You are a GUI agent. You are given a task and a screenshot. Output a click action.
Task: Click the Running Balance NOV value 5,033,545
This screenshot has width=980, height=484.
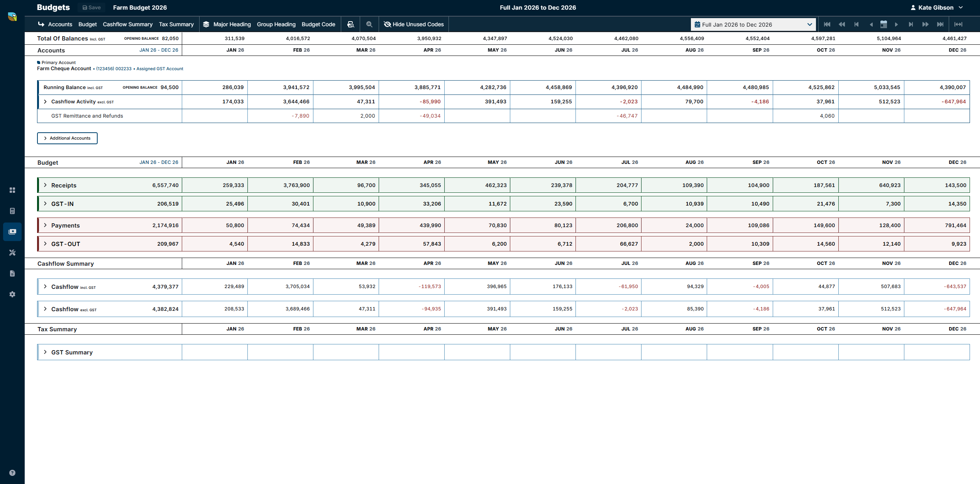[x=887, y=88]
